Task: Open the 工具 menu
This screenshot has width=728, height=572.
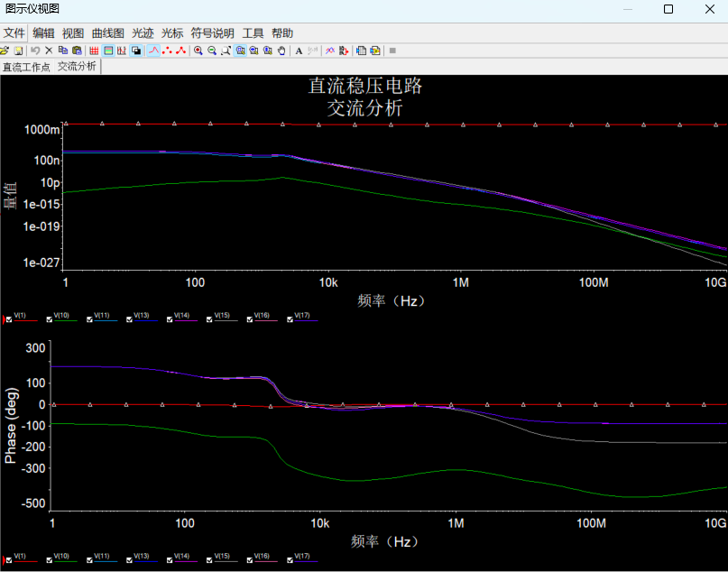Action: (253, 33)
